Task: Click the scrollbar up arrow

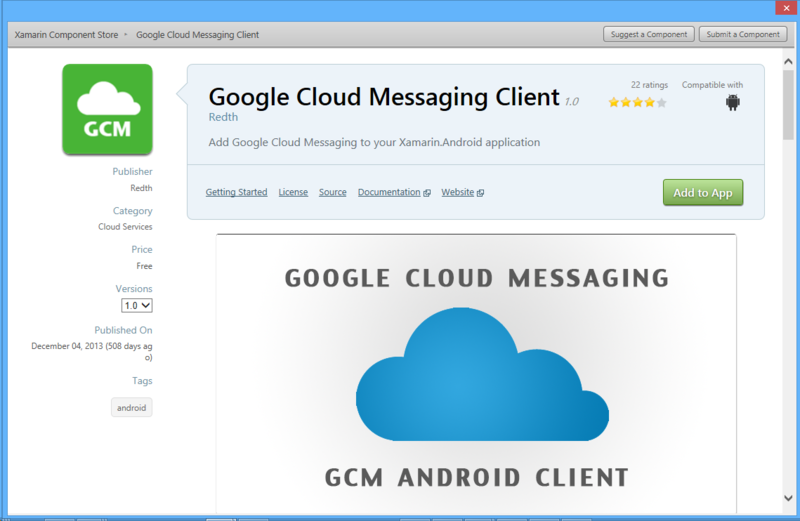Action: tap(788, 62)
